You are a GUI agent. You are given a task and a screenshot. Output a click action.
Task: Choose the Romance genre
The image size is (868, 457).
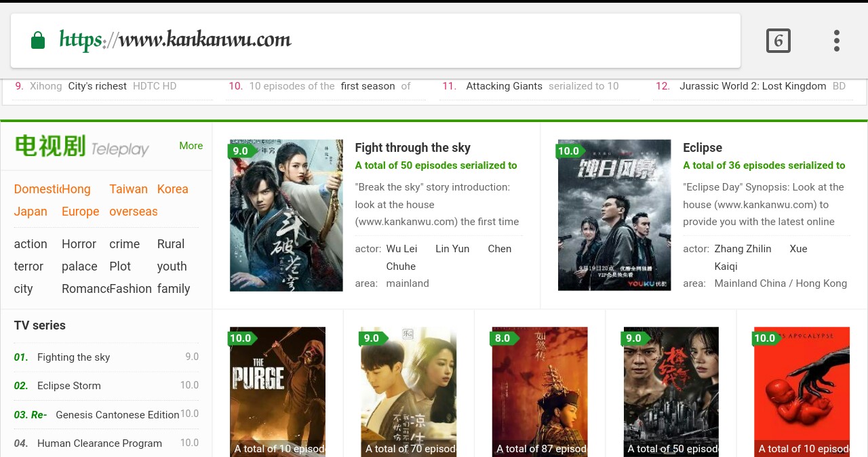coord(85,289)
